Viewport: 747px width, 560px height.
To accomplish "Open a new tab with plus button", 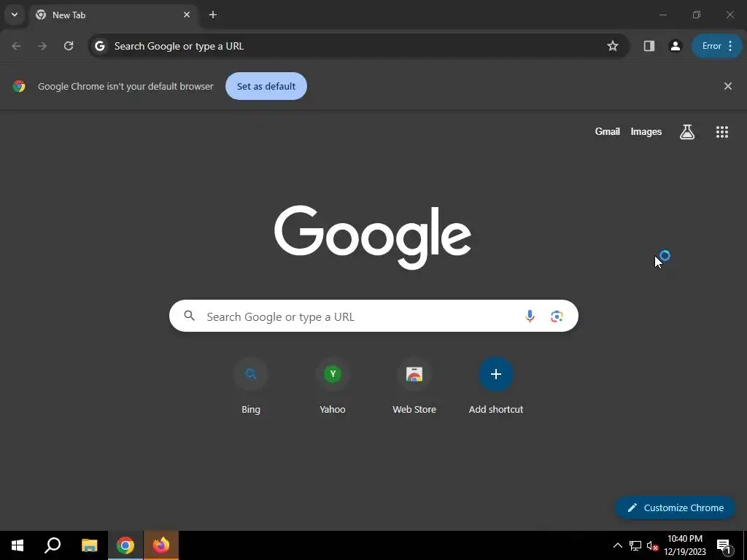I will pos(213,15).
